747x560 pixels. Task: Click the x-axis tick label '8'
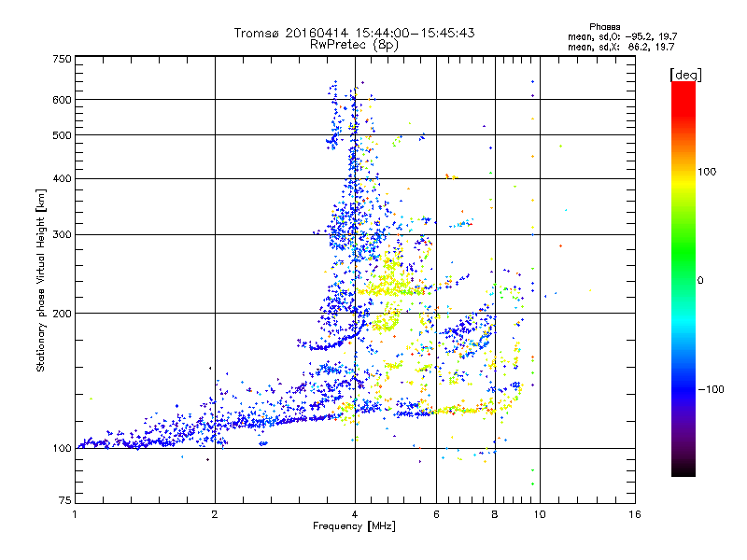495,514
